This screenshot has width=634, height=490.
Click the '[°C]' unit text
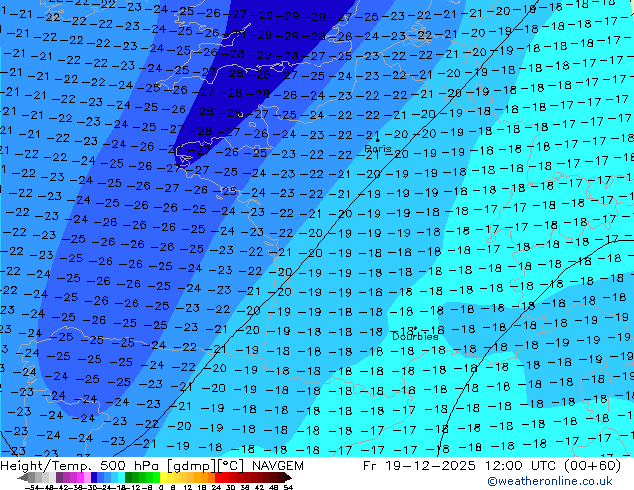pyautogui.click(x=231, y=466)
